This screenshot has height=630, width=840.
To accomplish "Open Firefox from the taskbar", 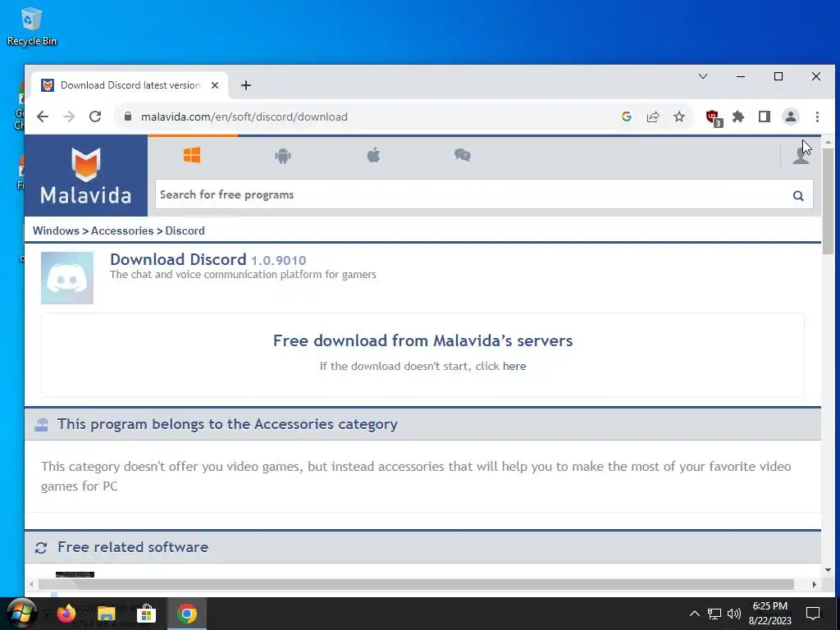I will coord(66,614).
